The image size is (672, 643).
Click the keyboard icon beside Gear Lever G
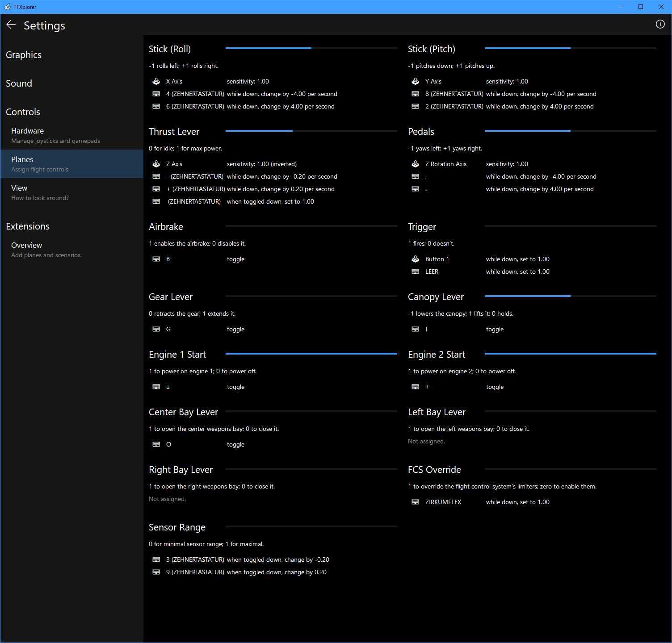coord(156,329)
